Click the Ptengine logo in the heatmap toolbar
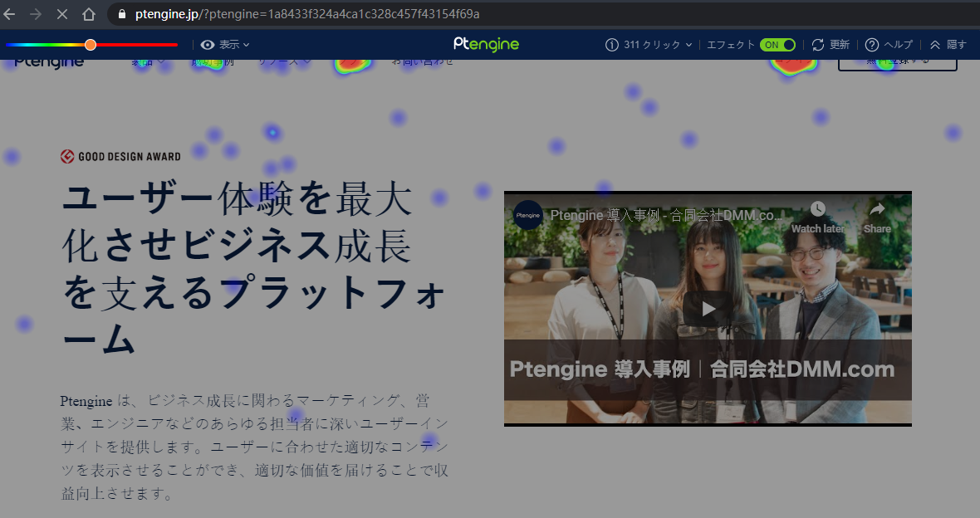The width and height of the screenshot is (980, 518). (x=486, y=44)
